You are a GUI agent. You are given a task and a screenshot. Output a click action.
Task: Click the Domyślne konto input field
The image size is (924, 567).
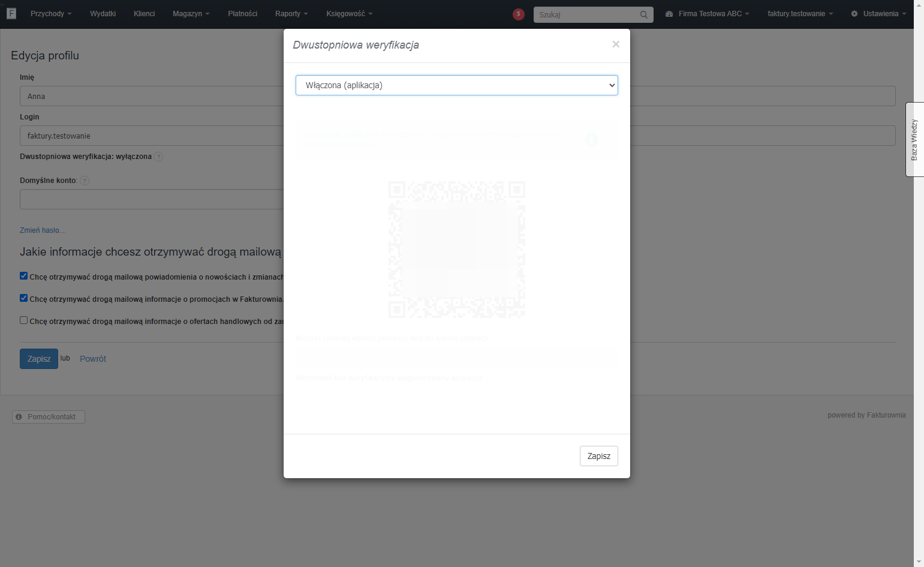pyautogui.click(x=152, y=199)
